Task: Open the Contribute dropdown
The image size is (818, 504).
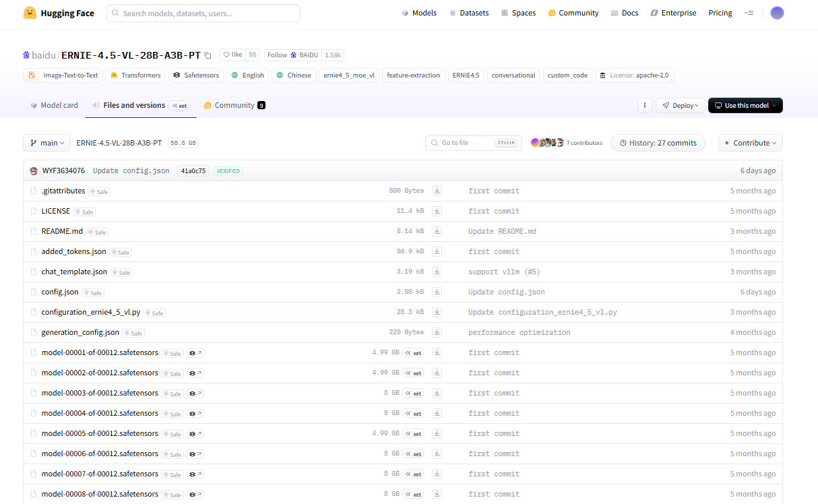Action: 751,143
